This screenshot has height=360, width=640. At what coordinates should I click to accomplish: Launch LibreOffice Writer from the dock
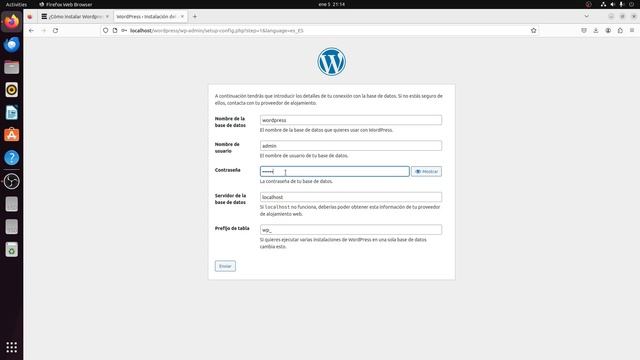[x=11, y=113]
